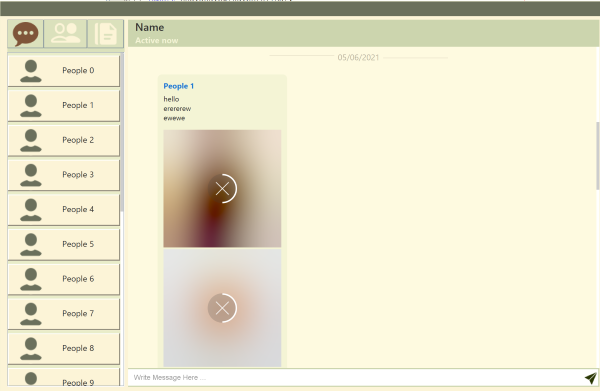Open chat with People 3
Viewport: 600px width, 391px height.
point(64,175)
